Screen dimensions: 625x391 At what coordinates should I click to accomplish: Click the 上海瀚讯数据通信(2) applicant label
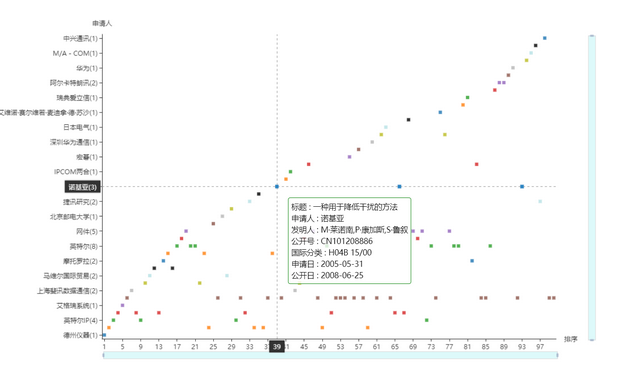67,291
